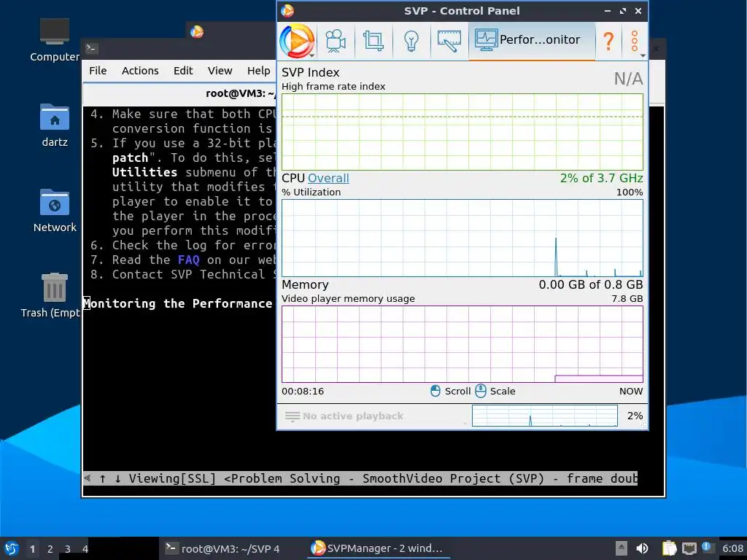
Task: Open the Computer desktop icon
Action: 55,41
